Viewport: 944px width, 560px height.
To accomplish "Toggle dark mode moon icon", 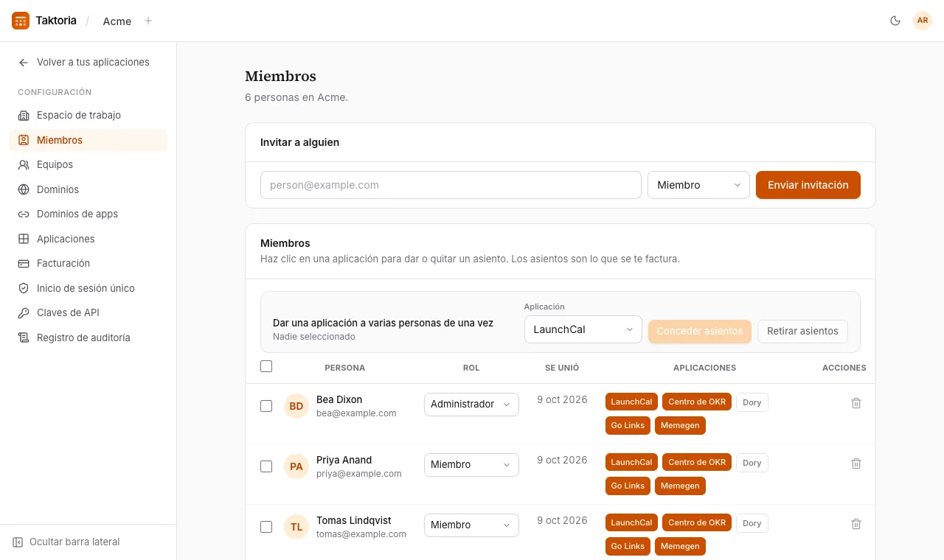I will (895, 21).
